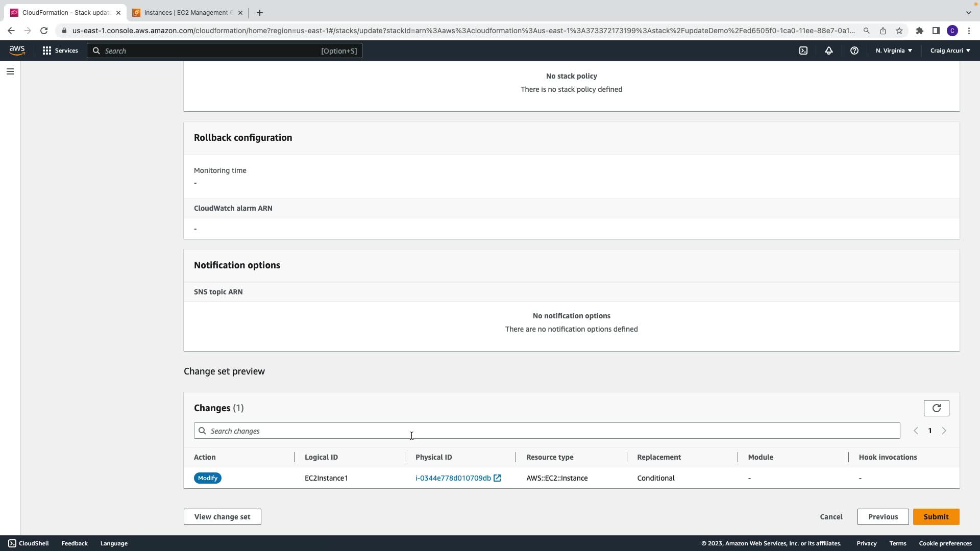Bookmark this page with the star icon

(x=899, y=31)
